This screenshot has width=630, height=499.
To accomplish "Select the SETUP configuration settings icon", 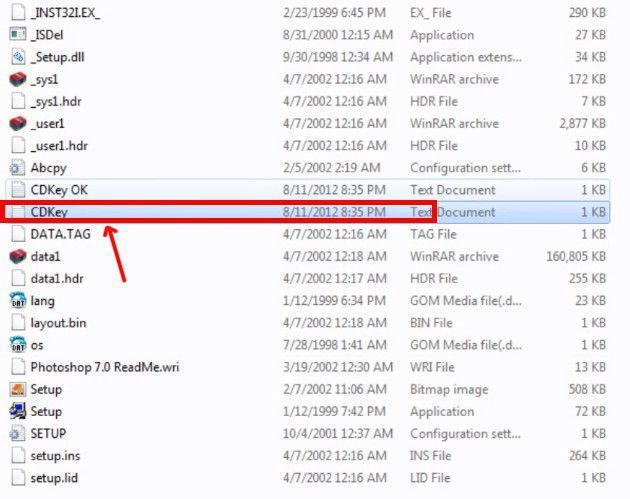I will 17,433.
